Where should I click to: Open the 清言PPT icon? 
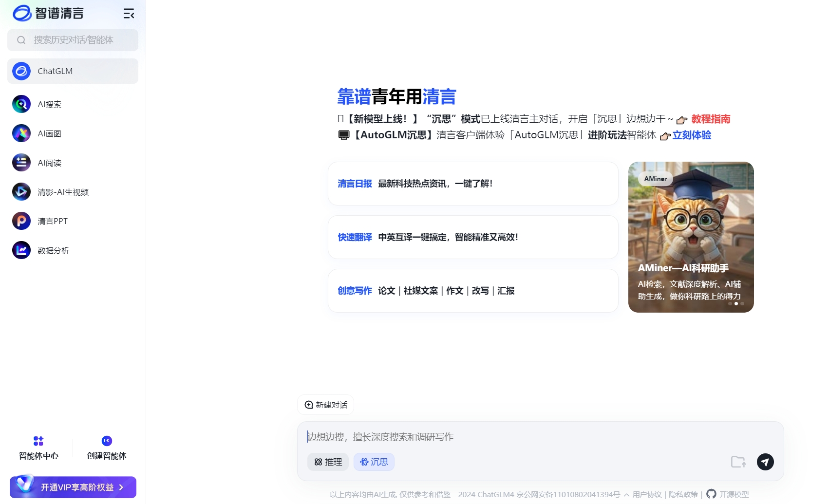point(21,221)
